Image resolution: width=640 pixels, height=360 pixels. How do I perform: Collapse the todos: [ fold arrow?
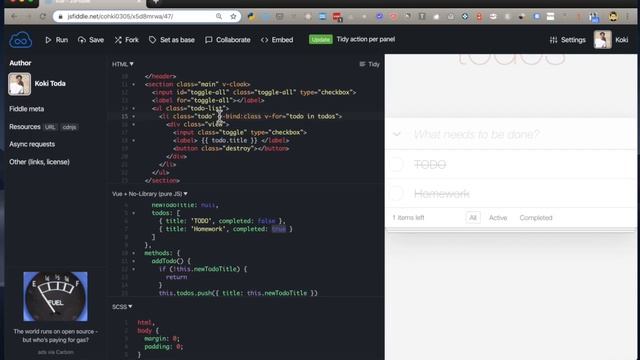pyautogui.click(x=134, y=213)
